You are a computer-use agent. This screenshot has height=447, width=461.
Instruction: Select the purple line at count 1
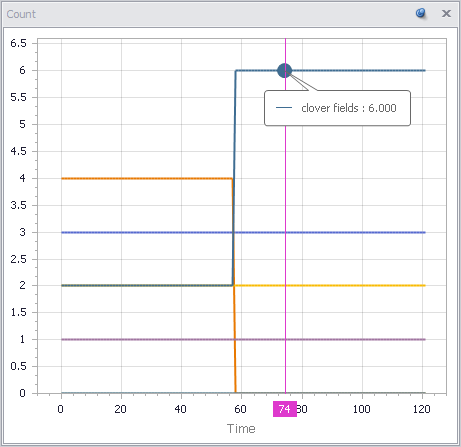point(243,339)
